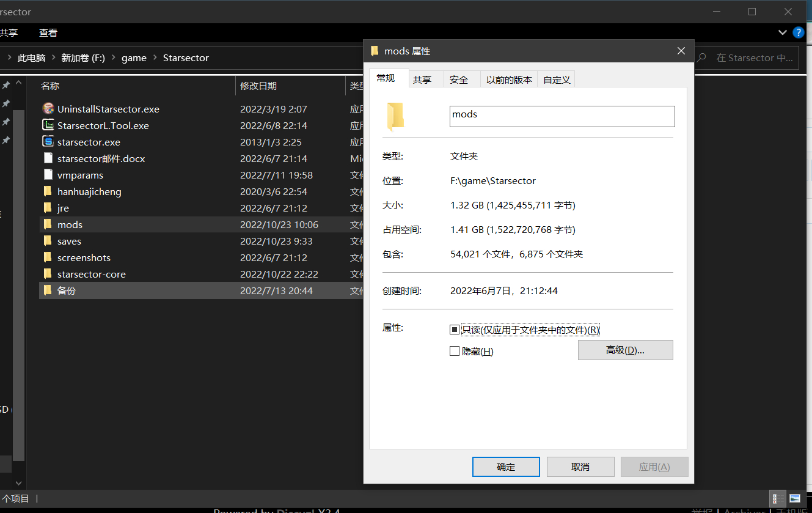Click the blue help question mark icon
812x513 pixels.
[x=798, y=32]
